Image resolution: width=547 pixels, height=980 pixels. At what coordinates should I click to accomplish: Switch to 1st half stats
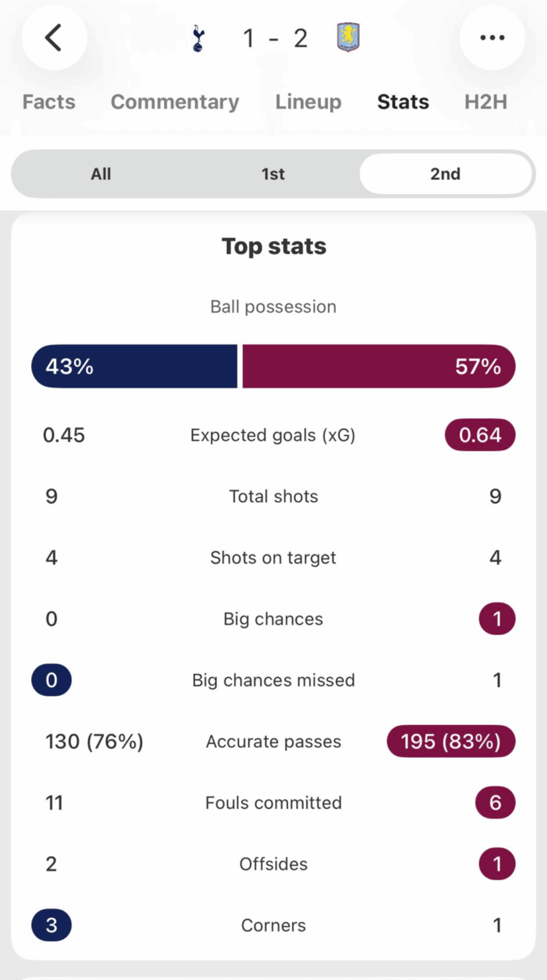pos(273,174)
